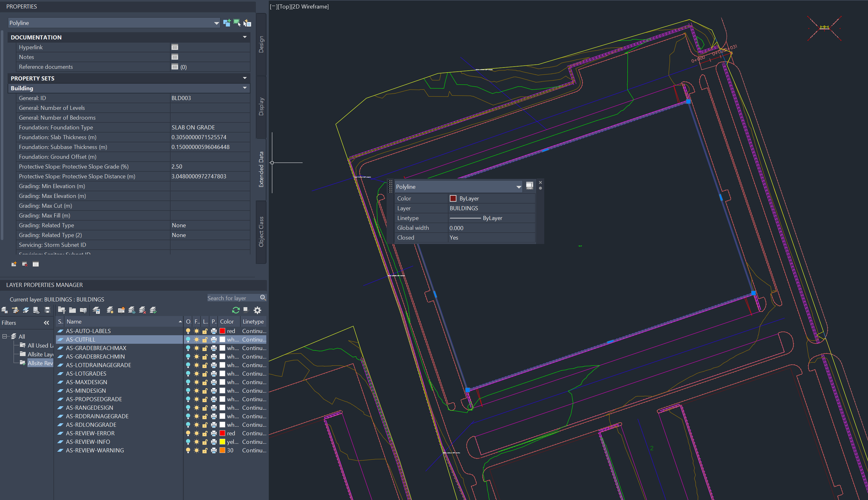The width and height of the screenshot is (868, 500).
Task: Open the Reference documents editor icon
Action: pos(175,67)
